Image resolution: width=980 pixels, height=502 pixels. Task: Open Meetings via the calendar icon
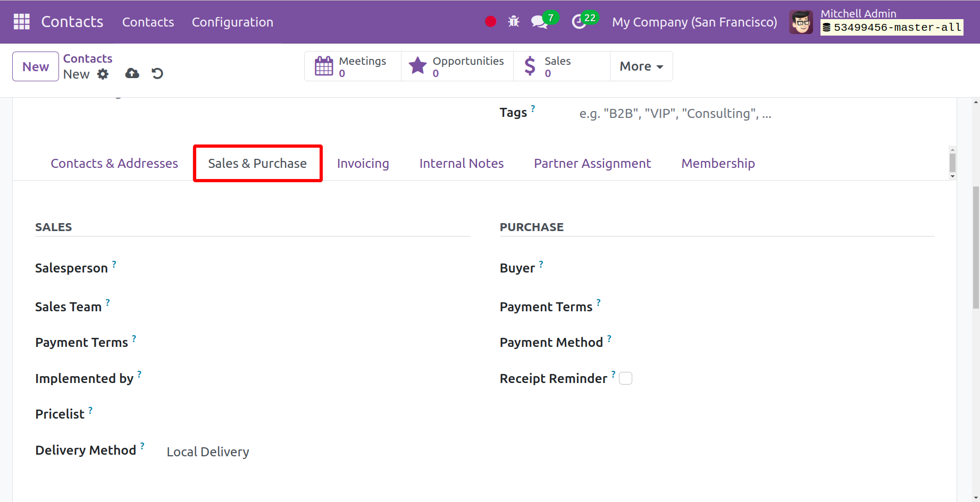point(324,66)
